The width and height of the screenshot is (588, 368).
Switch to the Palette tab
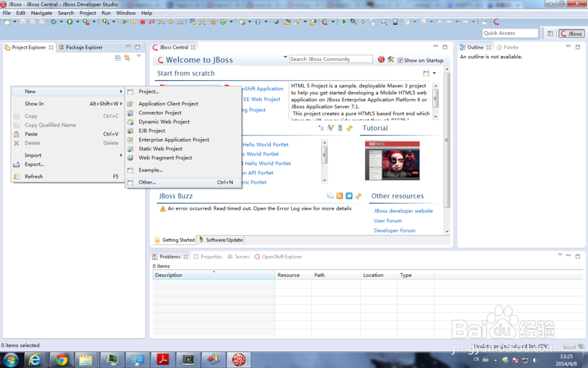pos(507,47)
